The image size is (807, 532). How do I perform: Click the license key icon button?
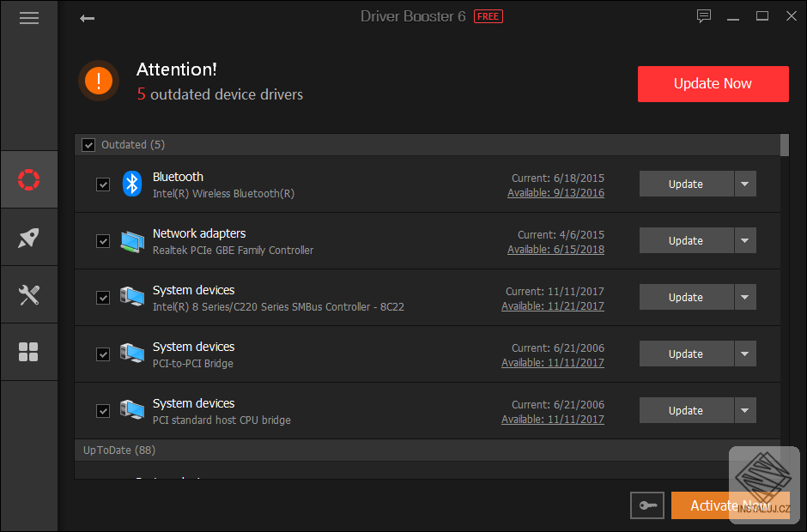pos(647,505)
